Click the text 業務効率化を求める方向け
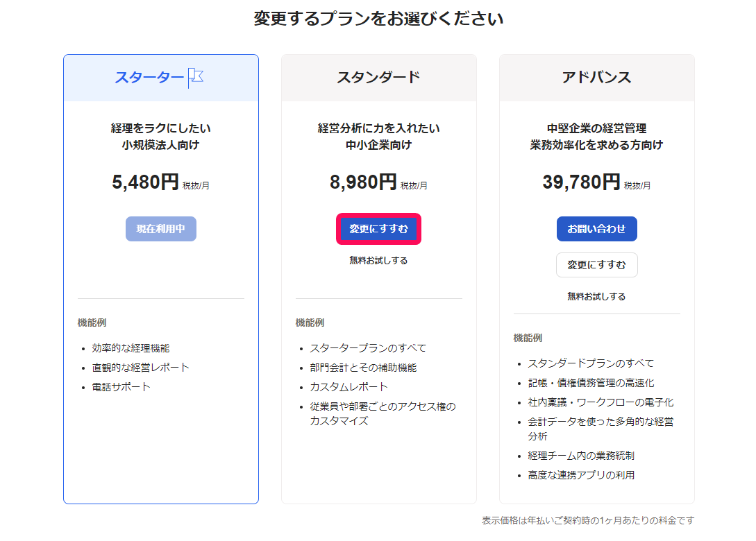Screen dimensions: 756x541 (x=597, y=144)
